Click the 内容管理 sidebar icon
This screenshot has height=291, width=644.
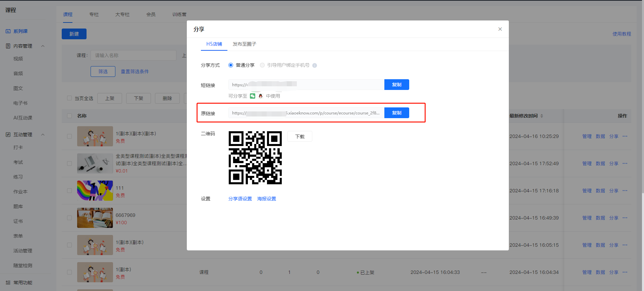coord(8,46)
